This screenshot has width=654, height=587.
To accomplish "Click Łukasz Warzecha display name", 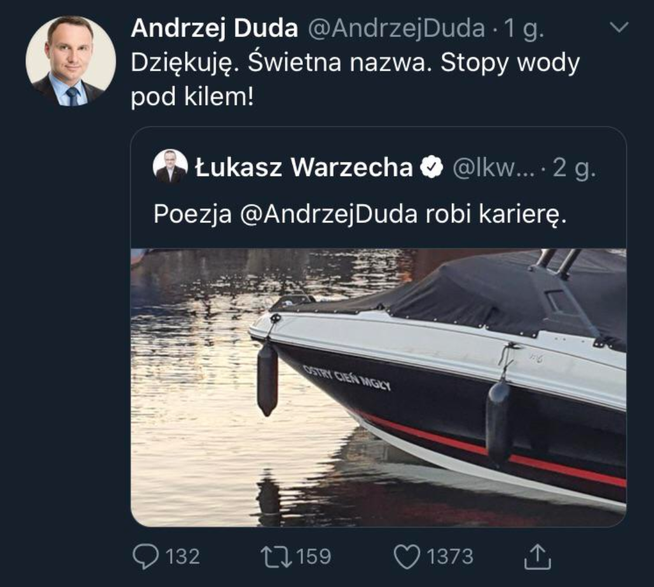I will click(304, 167).
